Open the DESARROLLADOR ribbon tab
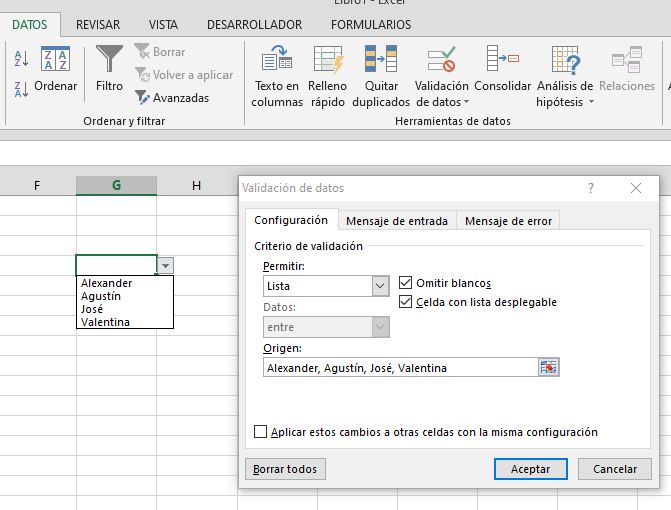Image resolution: width=671 pixels, height=510 pixels. pyautogui.click(x=255, y=25)
